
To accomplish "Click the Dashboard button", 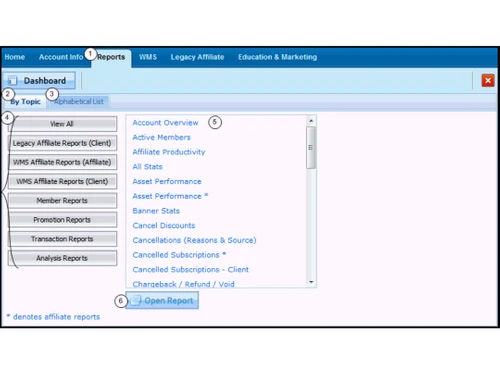I will 39,81.
